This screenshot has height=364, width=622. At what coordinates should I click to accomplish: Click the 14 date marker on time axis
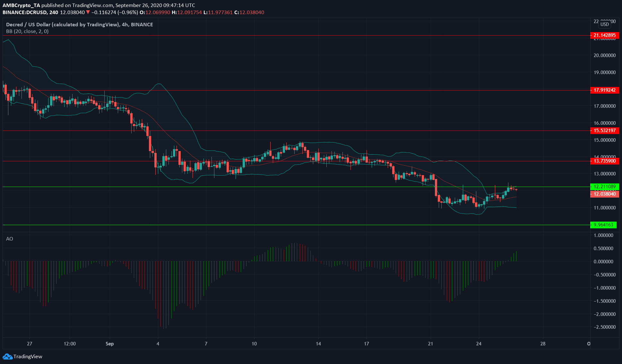click(318, 344)
